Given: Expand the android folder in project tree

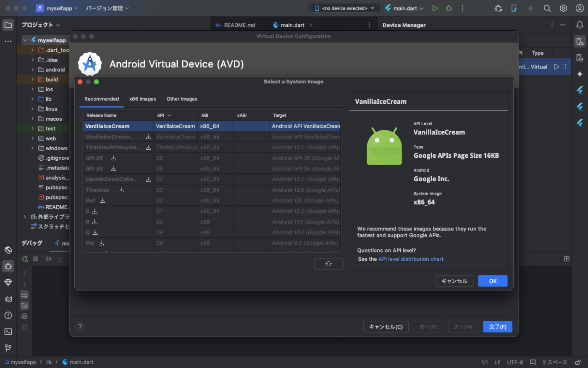Looking at the screenshot, I should [x=32, y=69].
